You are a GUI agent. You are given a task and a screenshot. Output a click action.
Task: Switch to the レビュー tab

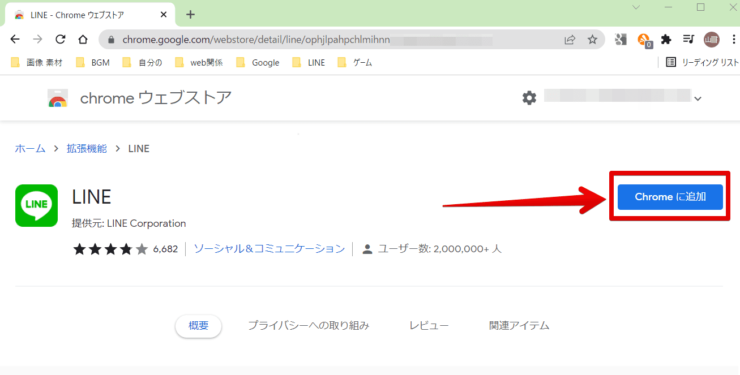click(429, 325)
